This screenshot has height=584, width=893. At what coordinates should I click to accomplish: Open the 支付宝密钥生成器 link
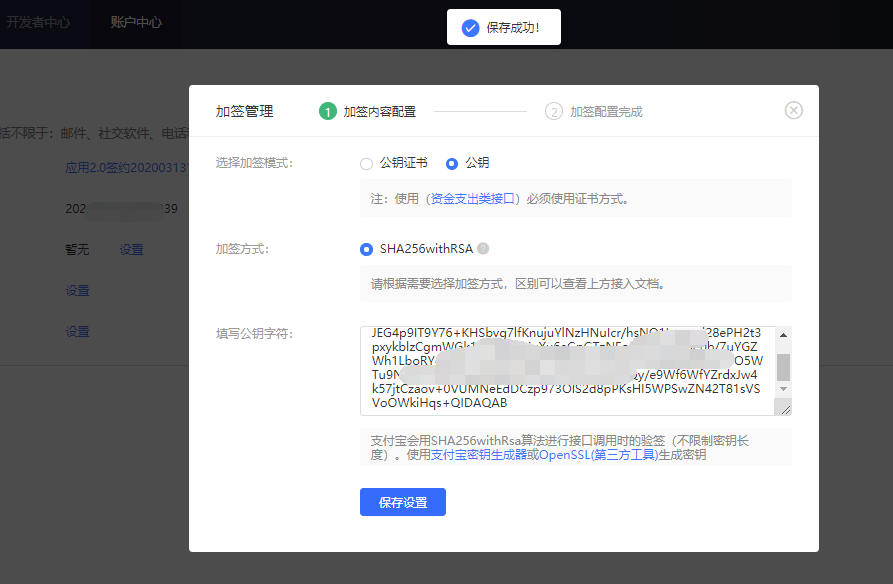(478, 455)
